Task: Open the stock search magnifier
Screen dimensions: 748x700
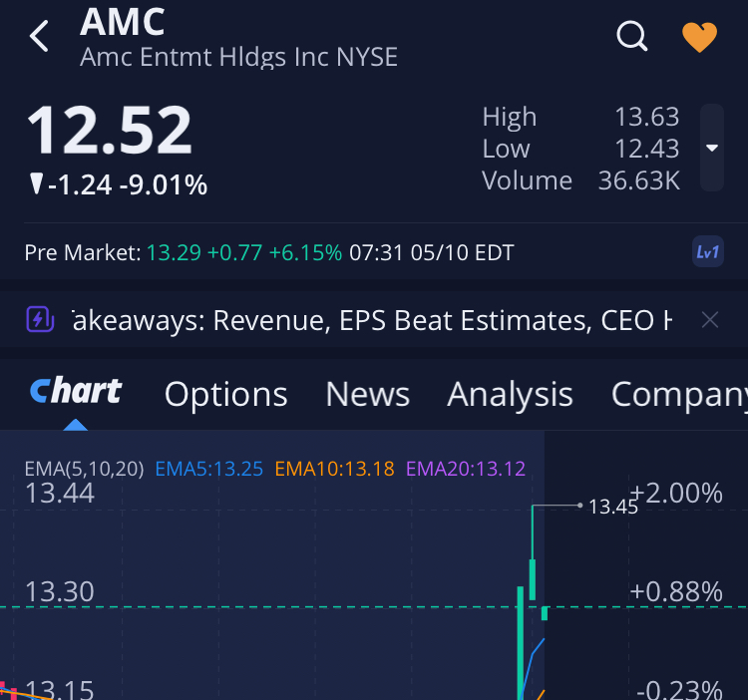Action: tap(632, 37)
